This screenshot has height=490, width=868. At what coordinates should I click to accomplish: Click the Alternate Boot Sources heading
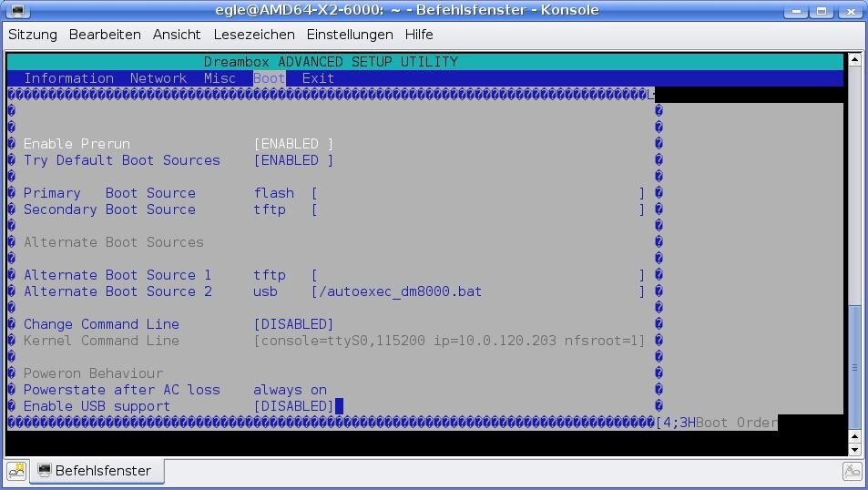pyautogui.click(x=114, y=242)
